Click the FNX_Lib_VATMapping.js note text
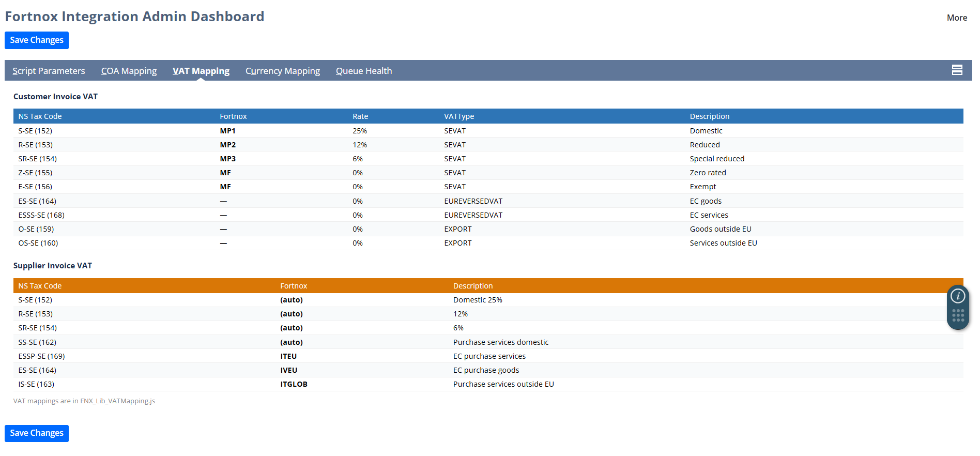This screenshot has height=456, width=980. [x=84, y=401]
